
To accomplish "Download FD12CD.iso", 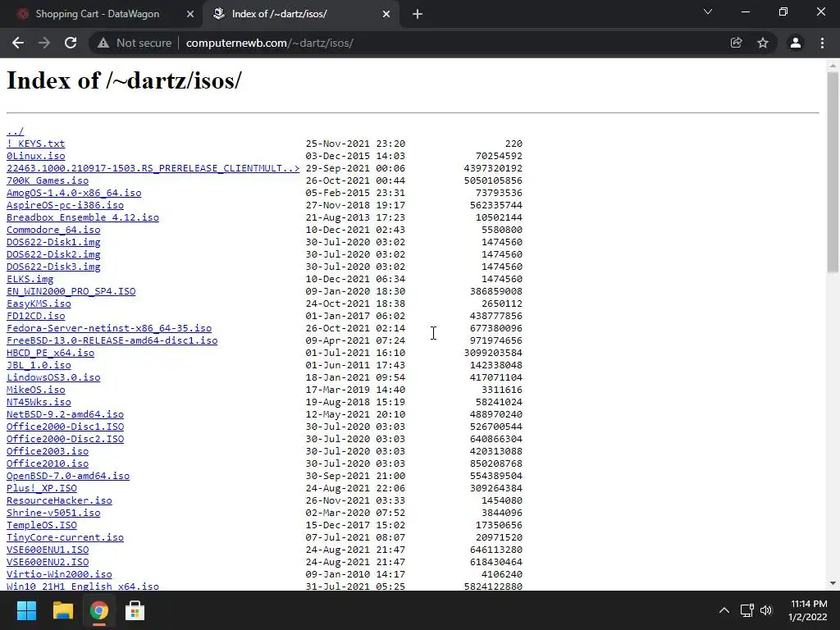I will click(x=36, y=316).
